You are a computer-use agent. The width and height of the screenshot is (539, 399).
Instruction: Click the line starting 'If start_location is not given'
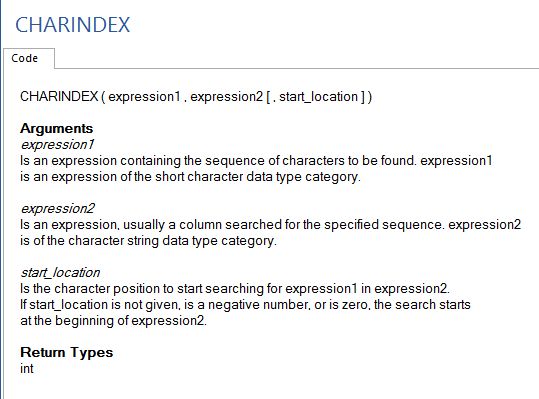(x=245, y=304)
